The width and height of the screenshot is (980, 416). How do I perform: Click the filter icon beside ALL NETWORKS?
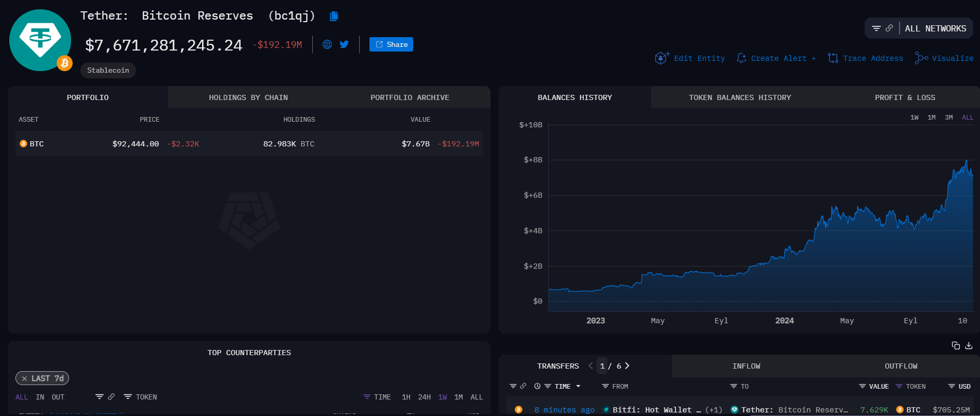(x=876, y=28)
